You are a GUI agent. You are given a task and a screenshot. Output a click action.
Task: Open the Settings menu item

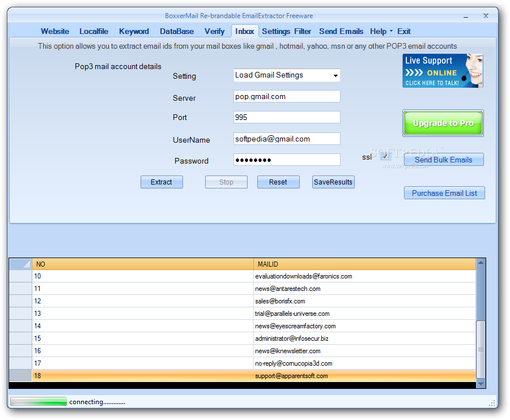[x=276, y=32]
